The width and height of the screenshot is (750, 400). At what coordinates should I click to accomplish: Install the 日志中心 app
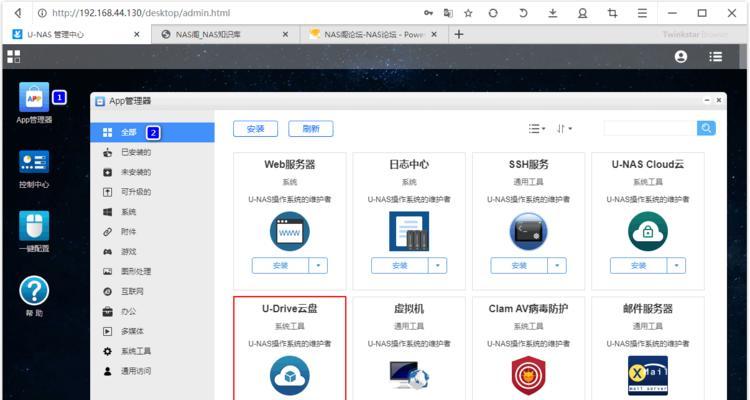pos(399,266)
